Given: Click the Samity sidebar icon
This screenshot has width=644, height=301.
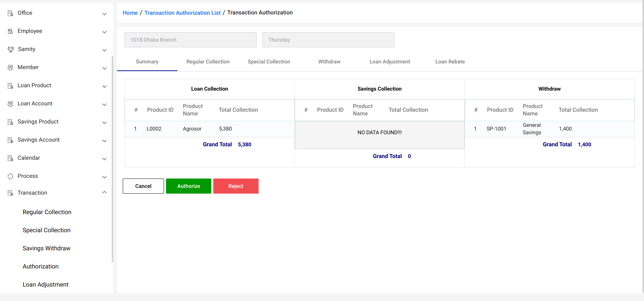Looking at the screenshot, I should 10,49.
